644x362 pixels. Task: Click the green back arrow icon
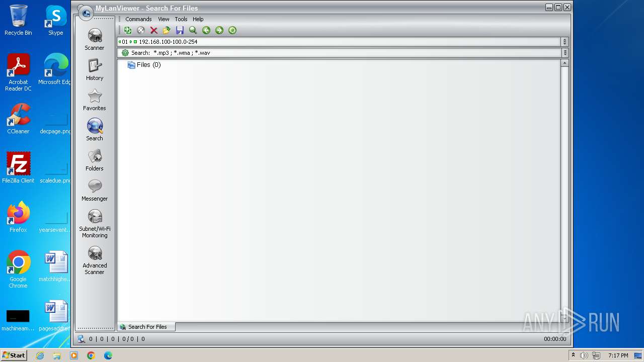[x=206, y=30]
